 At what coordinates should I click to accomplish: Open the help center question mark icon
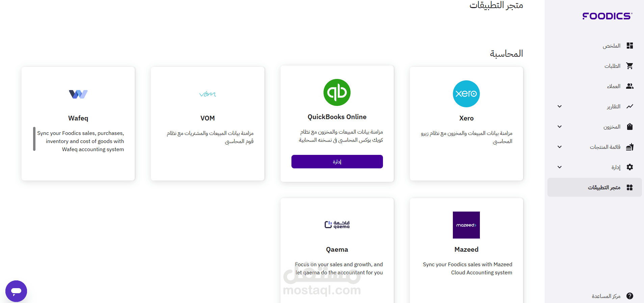tap(629, 296)
